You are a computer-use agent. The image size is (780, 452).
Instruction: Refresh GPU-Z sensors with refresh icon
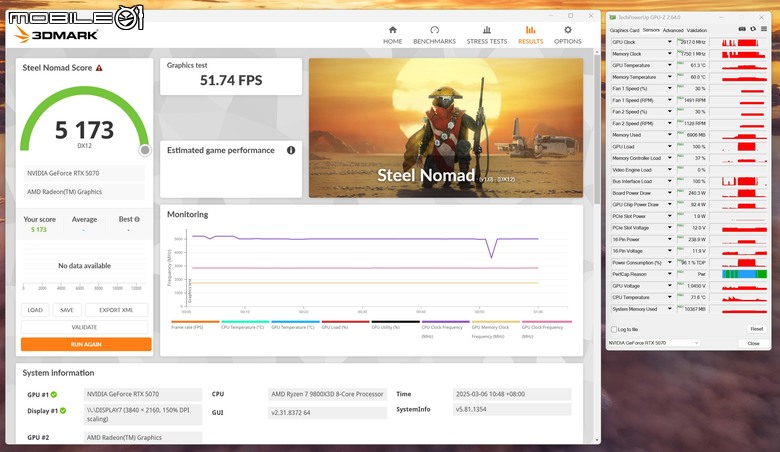point(753,29)
